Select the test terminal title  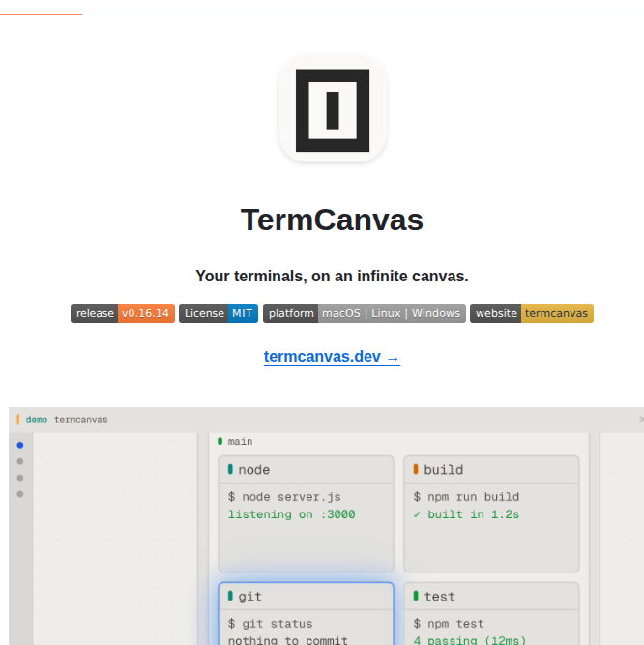click(x=440, y=597)
